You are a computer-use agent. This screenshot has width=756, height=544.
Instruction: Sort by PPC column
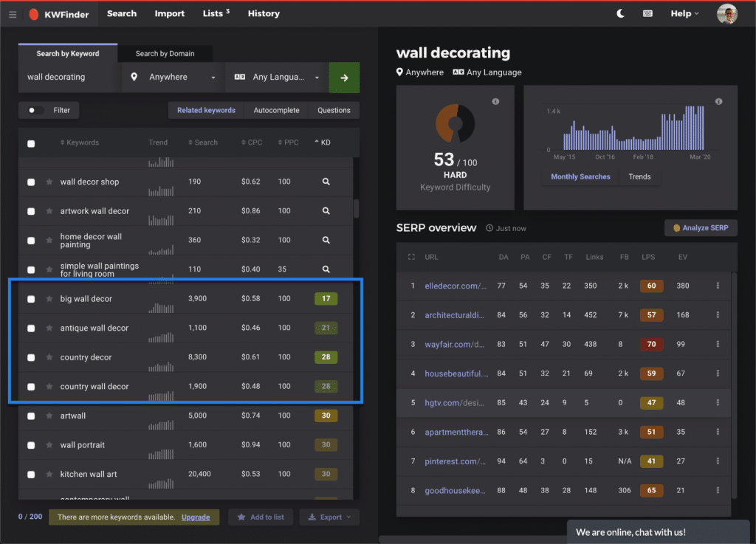point(289,142)
